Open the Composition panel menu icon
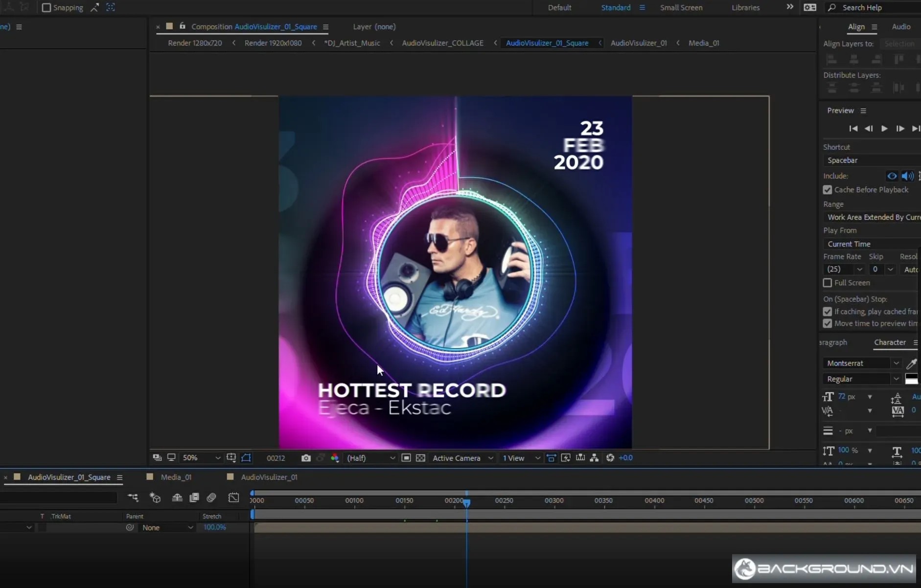The width and height of the screenshot is (921, 588). [325, 27]
